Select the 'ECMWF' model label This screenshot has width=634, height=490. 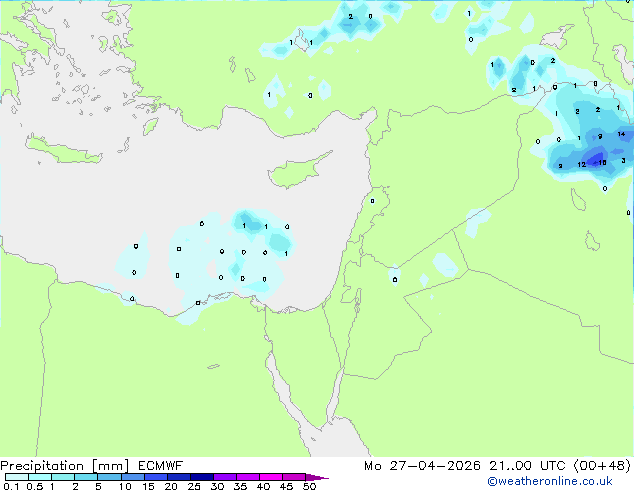[160, 466]
